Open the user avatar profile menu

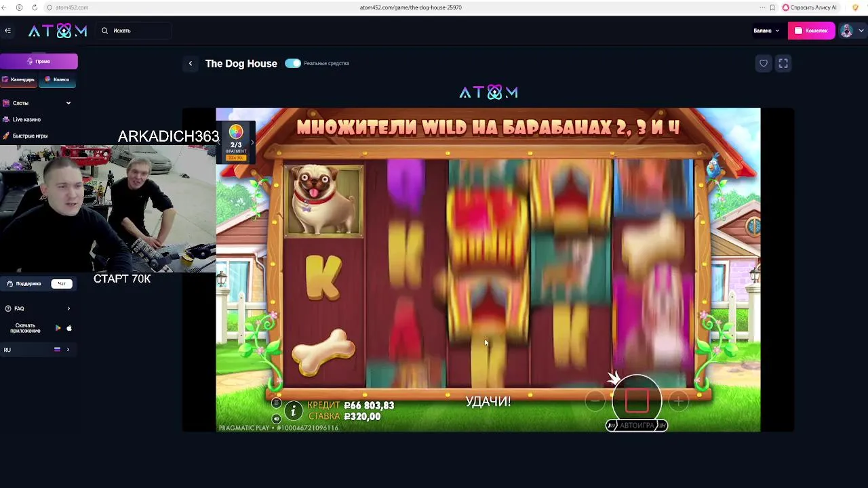pos(846,30)
